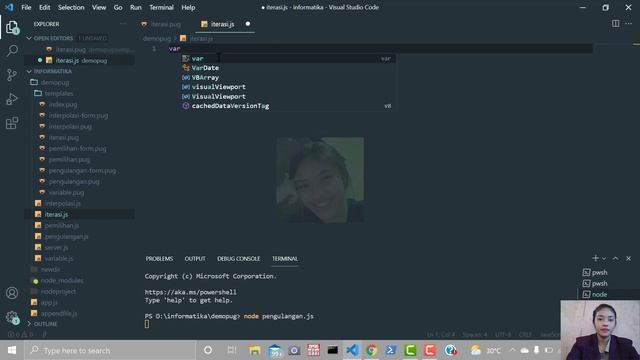The height and width of the screenshot is (360, 640).
Task: Open the File menu
Action: (x=26, y=7)
